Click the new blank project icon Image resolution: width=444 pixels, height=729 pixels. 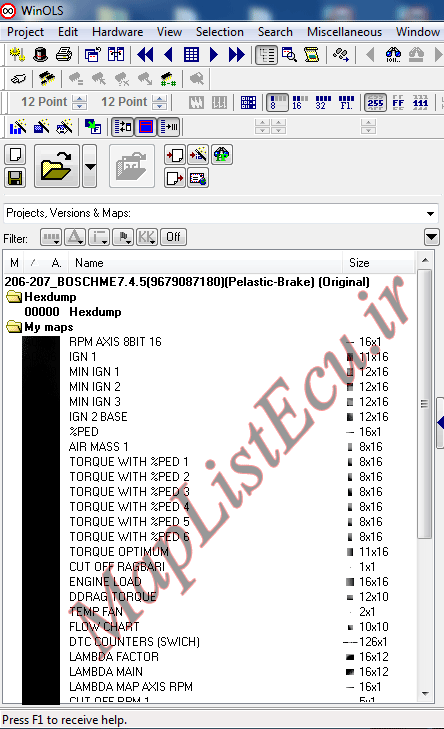pyautogui.click(x=15, y=154)
